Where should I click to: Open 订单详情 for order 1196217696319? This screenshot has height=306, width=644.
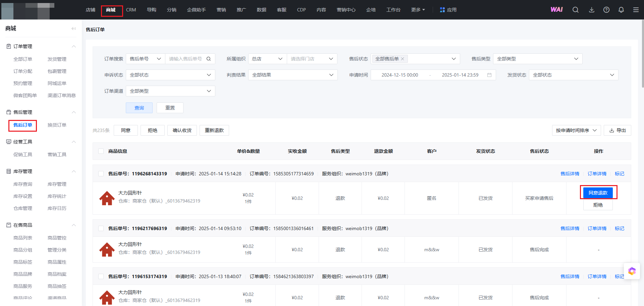(597, 228)
